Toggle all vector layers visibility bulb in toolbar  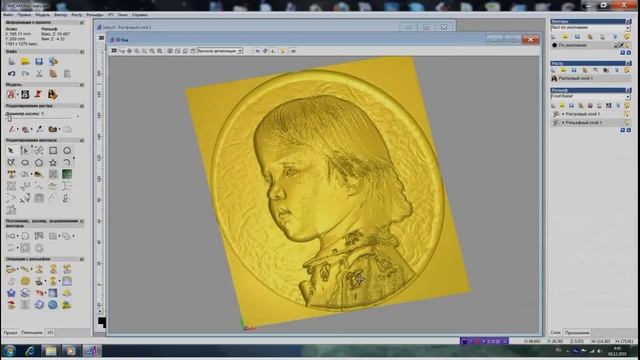point(627,37)
